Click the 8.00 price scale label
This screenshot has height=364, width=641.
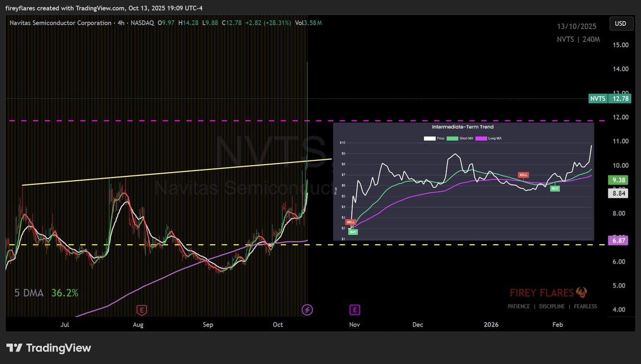click(x=619, y=213)
